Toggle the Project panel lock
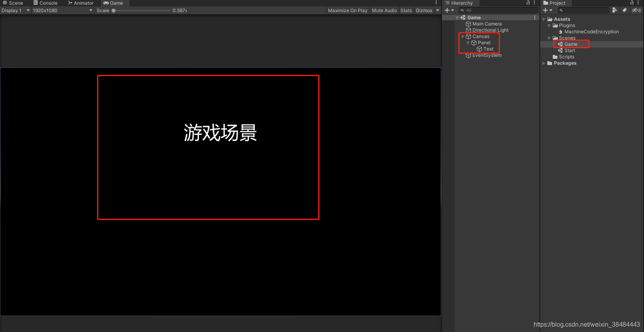 [631, 3]
